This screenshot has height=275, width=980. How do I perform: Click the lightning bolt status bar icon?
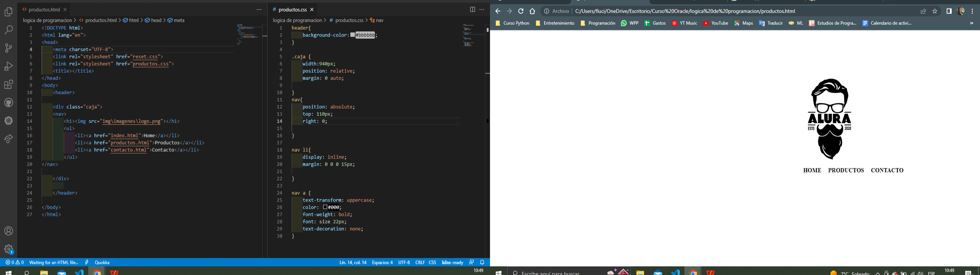[x=87, y=262]
